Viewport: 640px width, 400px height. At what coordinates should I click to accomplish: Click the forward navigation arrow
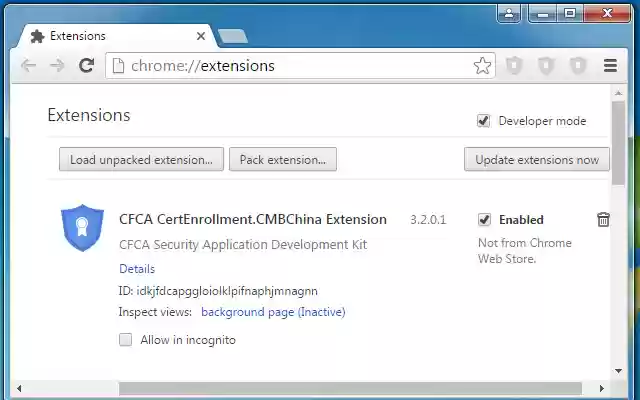(x=57, y=65)
